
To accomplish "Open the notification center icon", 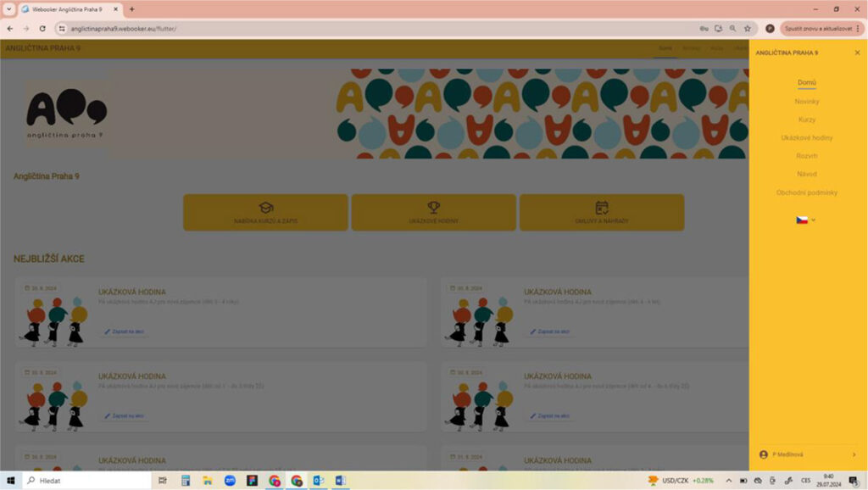I will 854,481.
